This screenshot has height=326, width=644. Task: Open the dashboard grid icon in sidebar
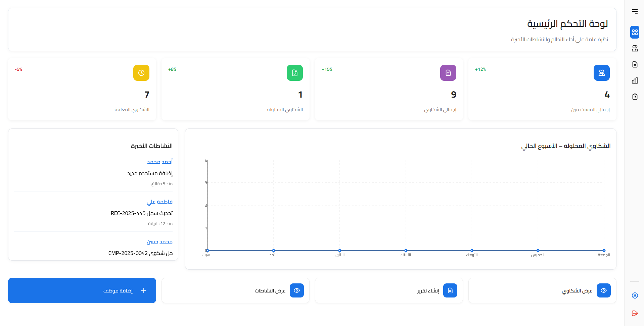[635, 32]
